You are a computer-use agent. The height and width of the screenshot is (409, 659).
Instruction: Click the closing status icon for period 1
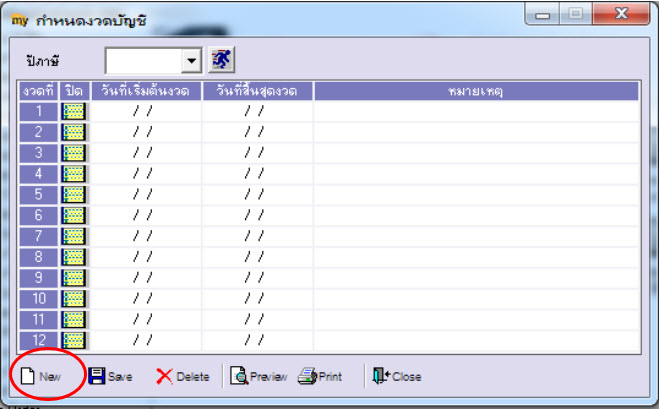pos(74,111)
